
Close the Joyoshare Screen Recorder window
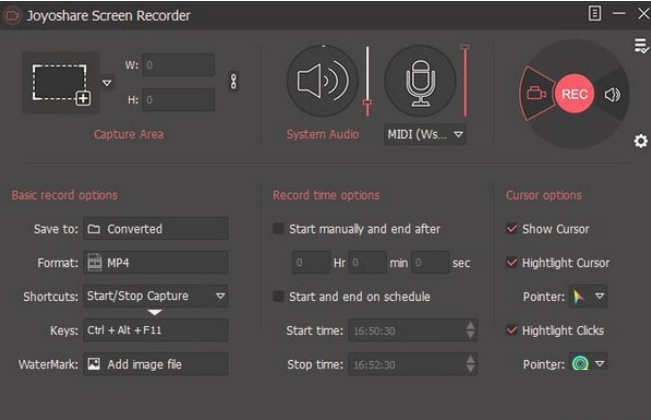point(644,13)
